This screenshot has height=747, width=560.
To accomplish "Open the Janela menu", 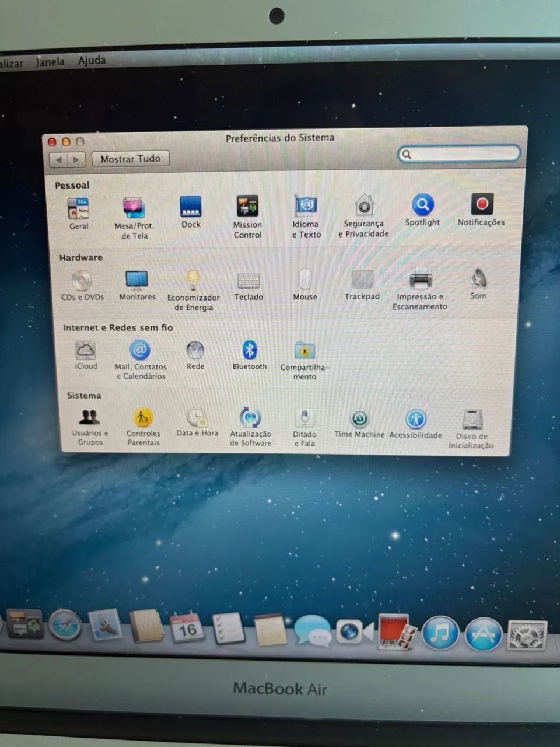I will [50, 61].
